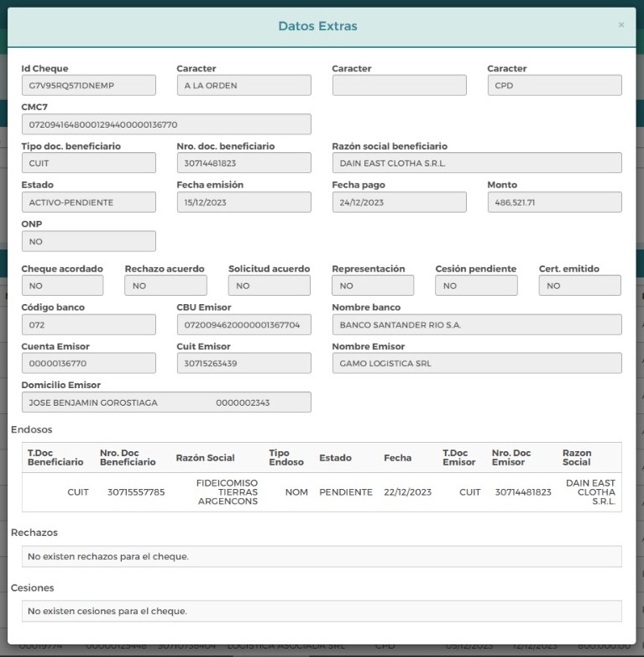The height and width of the screenshot is (657, 644).
Task: Click the ONP field
Action: pos(89,241)
